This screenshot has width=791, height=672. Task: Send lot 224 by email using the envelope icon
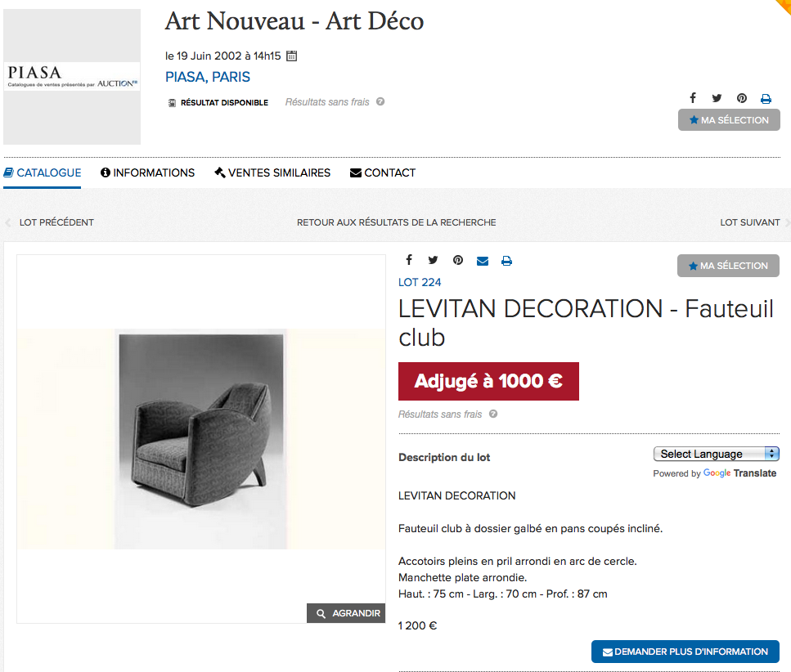[x=483, y=261]
